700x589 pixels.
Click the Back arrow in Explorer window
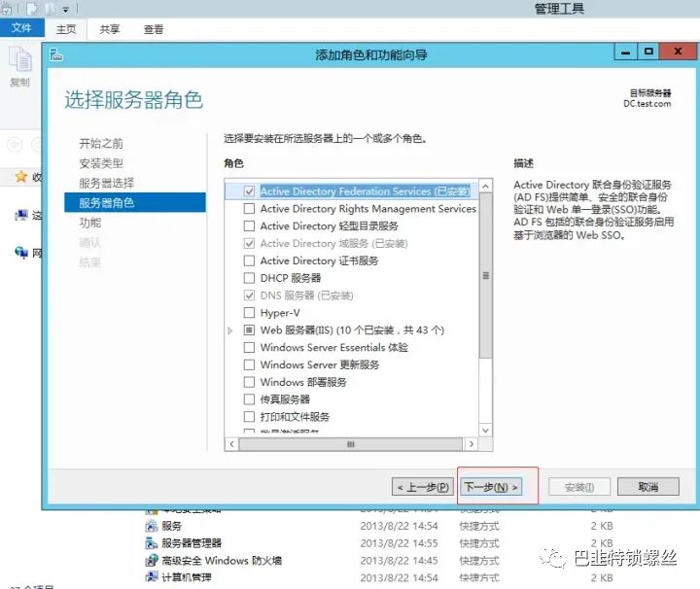pyautogui.click(x=15, y=145)
